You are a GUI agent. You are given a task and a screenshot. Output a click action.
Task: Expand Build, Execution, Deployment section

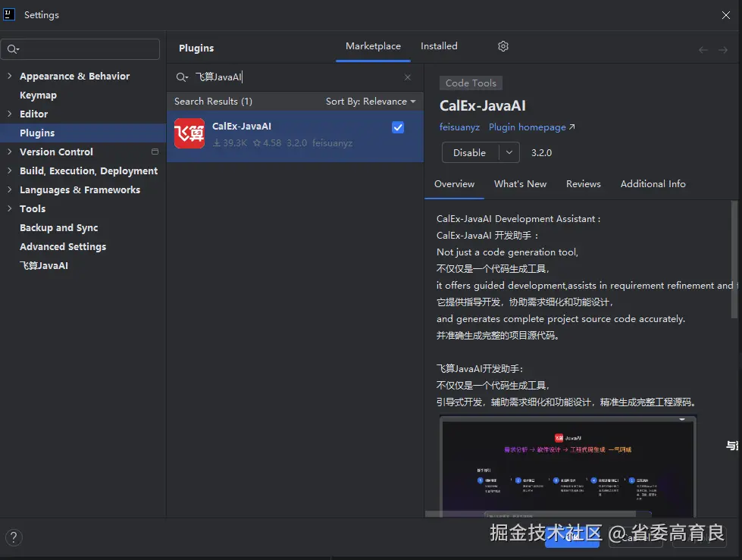[9, 171]
